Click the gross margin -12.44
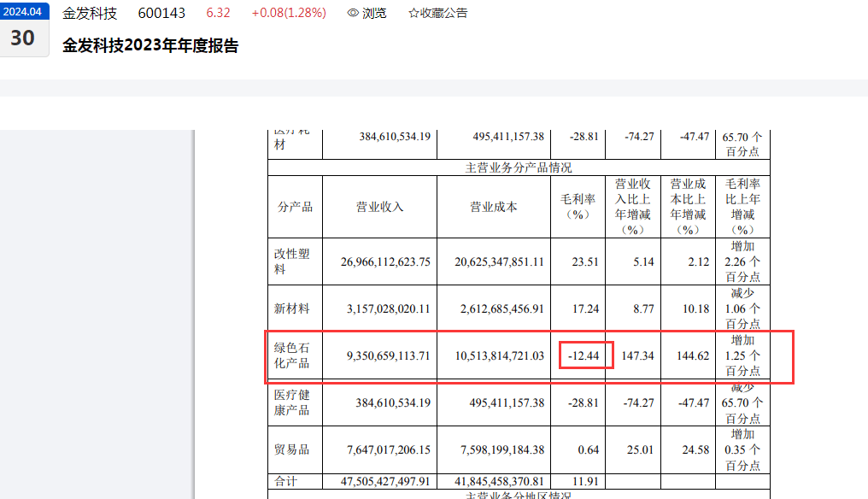Image resolution: width=868 pixels, height=499 pixels. (584, 356)
